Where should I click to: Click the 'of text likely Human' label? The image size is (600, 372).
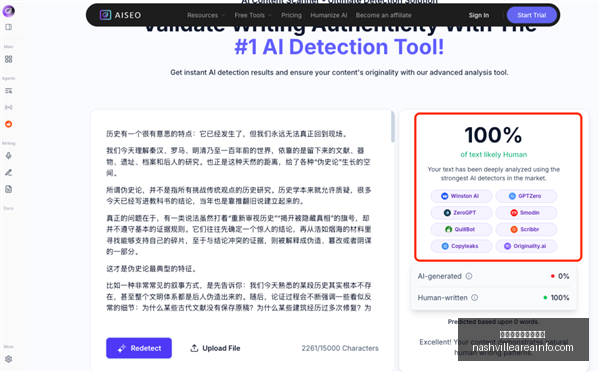494,155
